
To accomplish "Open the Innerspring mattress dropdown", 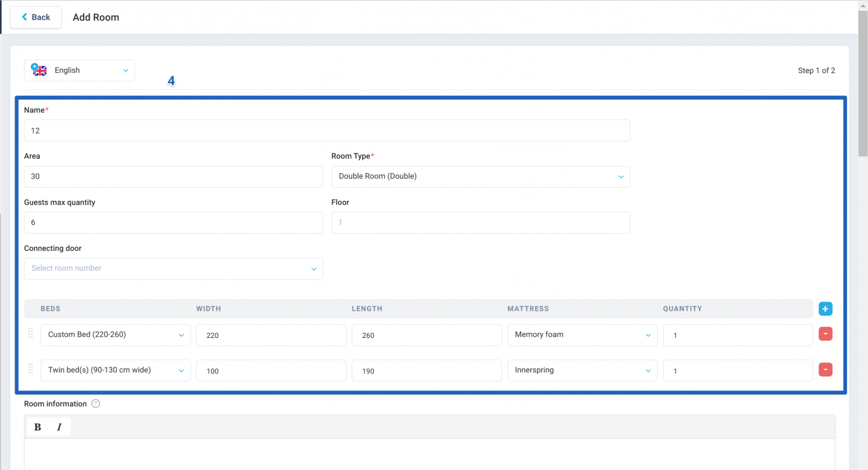I will 582,370.
